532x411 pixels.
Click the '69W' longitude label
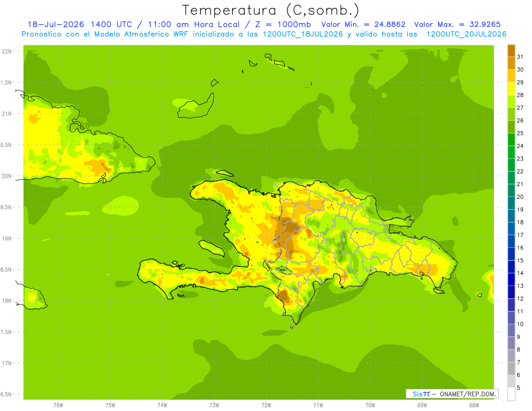422,405
